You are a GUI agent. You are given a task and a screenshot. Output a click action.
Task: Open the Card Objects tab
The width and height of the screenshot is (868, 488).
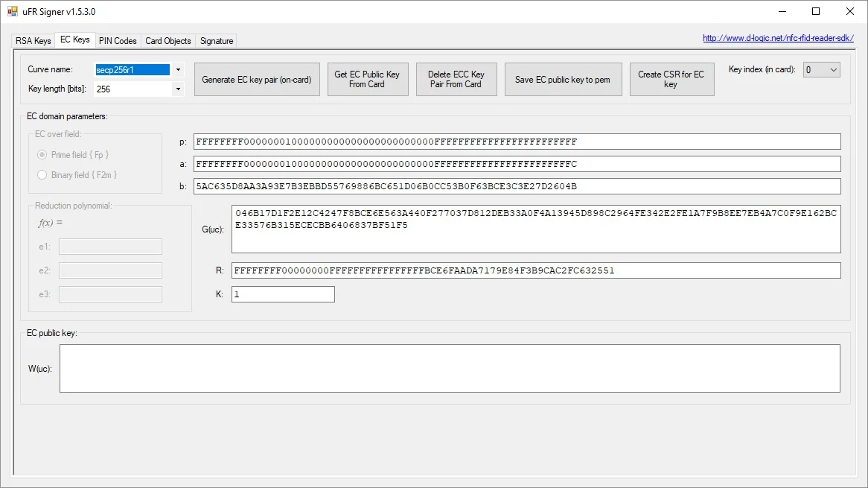[167, 41]
